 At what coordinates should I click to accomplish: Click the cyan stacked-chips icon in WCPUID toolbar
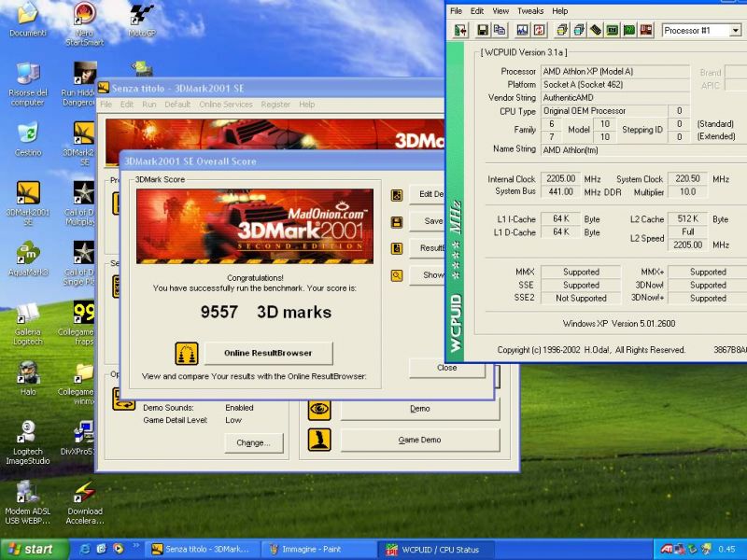(579, 31)
